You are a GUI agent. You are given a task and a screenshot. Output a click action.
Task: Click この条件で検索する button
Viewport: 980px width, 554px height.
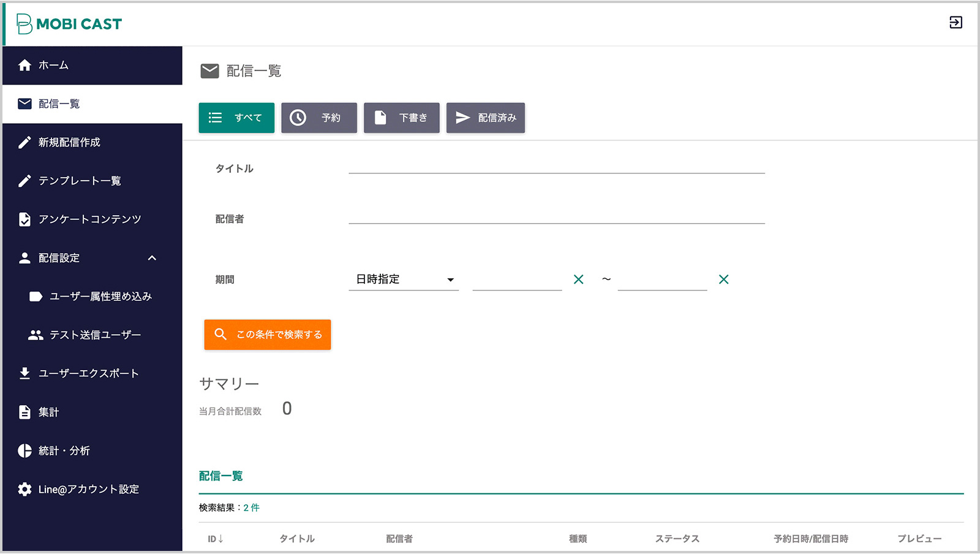click(x=268, y=335)
